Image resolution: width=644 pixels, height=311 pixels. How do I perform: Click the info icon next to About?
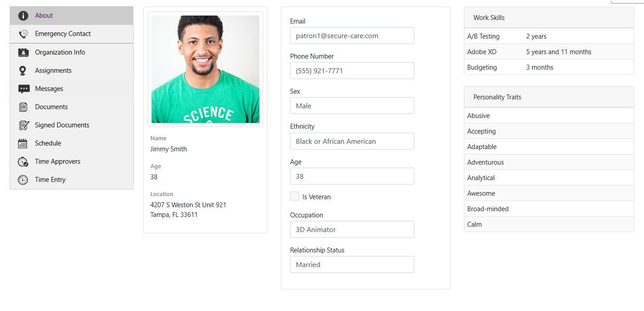coord(23,16)
